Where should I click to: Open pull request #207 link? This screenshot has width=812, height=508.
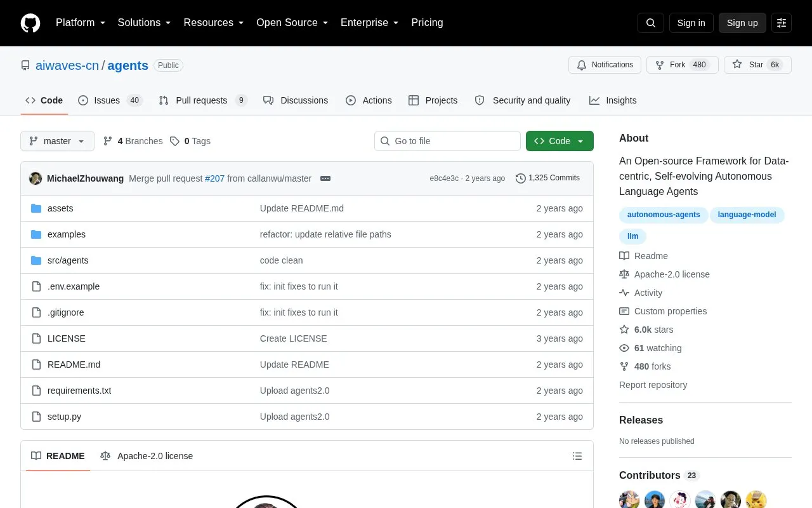pyautogui.click(x=214, y=178)
